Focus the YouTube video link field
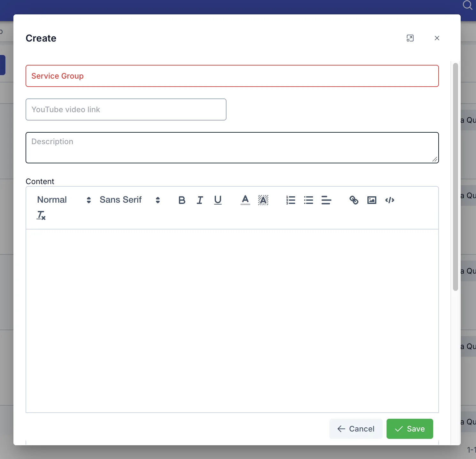Image resolution: width=476 pixels, height=459 pixels. point(126,110)
